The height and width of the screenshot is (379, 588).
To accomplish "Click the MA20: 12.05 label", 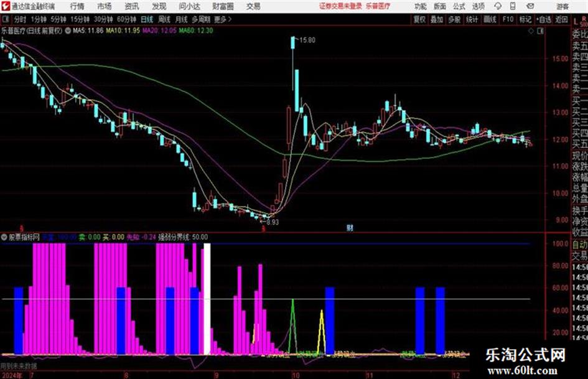I will [x=159, y=30].
